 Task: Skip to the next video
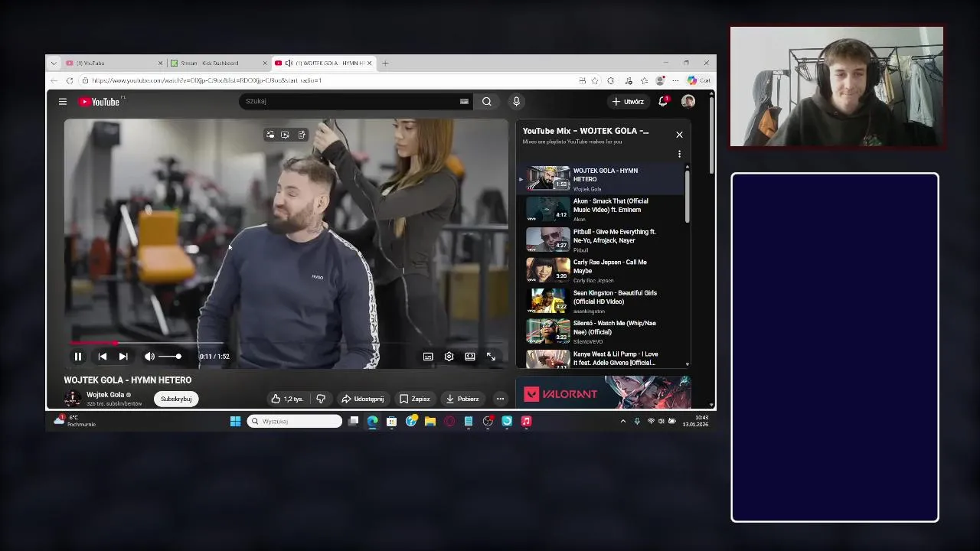point(123,356)
